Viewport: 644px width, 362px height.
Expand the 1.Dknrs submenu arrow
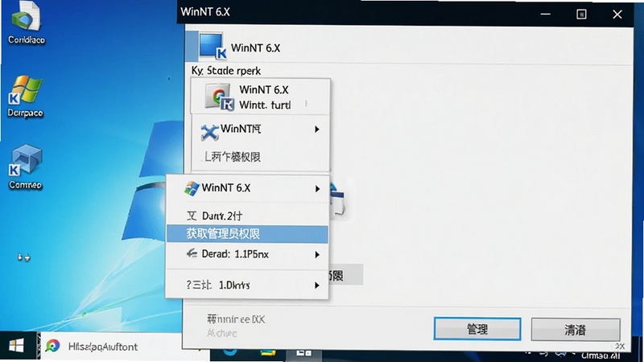click(x=316, y=286)
